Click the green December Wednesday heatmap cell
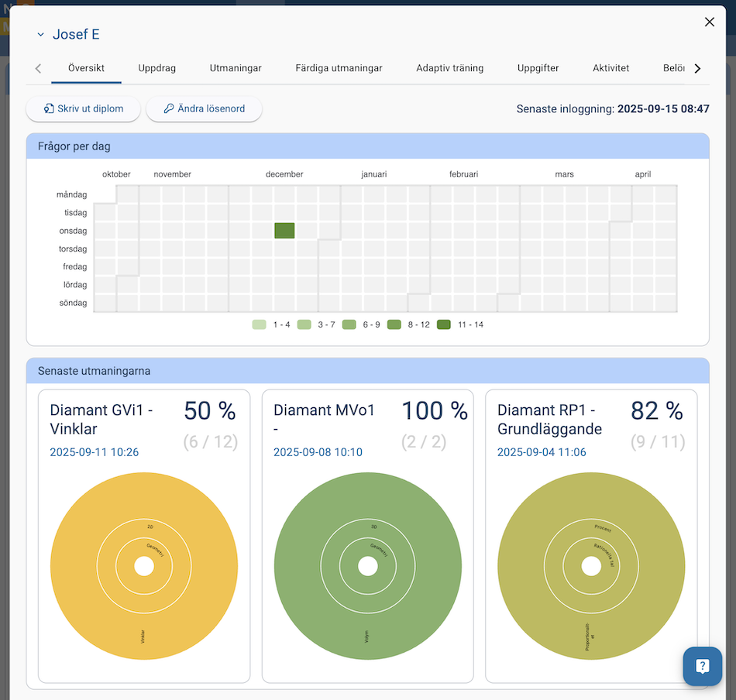736x700 pixels. coord(284,230)
